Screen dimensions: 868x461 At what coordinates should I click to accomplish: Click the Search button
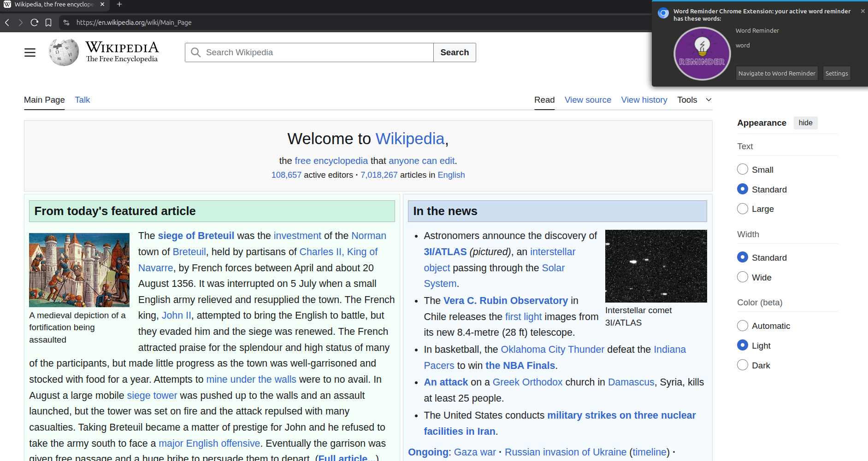(455, 53)
